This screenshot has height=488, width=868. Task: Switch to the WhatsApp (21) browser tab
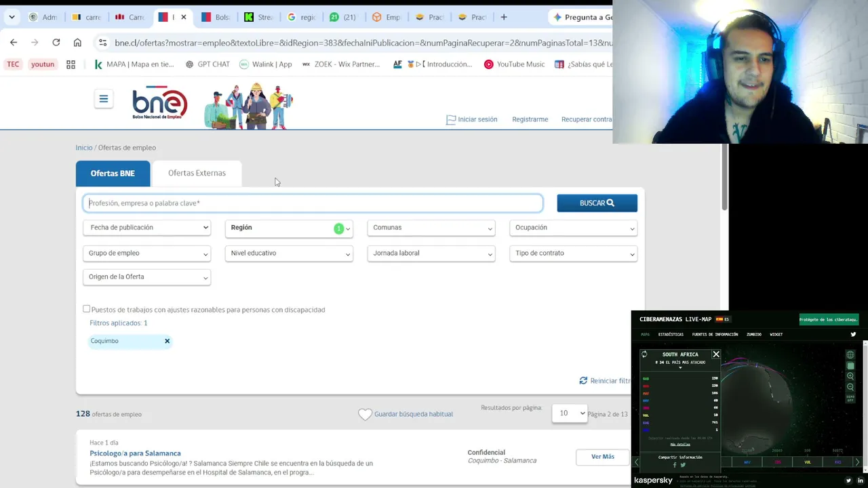343,17
